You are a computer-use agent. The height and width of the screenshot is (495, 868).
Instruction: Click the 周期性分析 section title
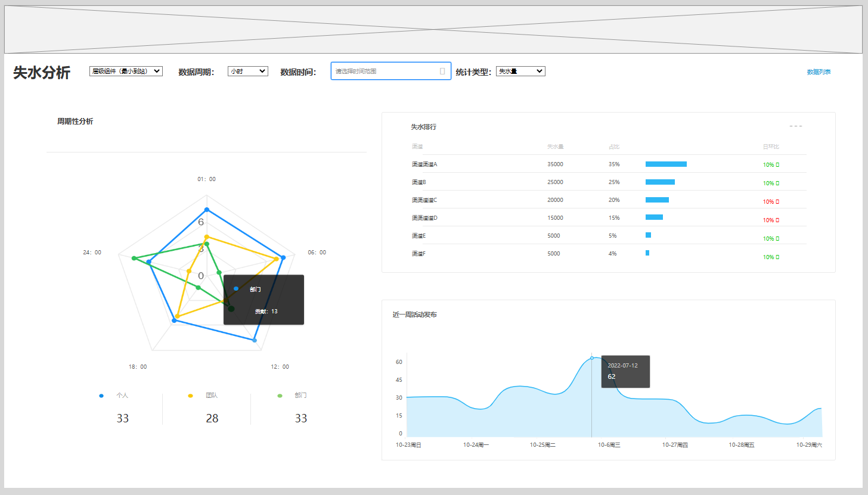point(75,122)
